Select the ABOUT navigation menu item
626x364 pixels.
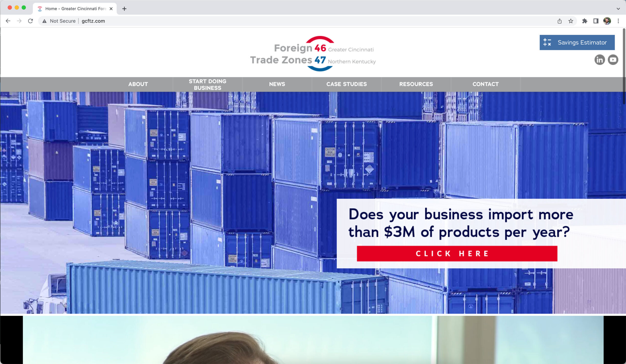click(138, 85)
